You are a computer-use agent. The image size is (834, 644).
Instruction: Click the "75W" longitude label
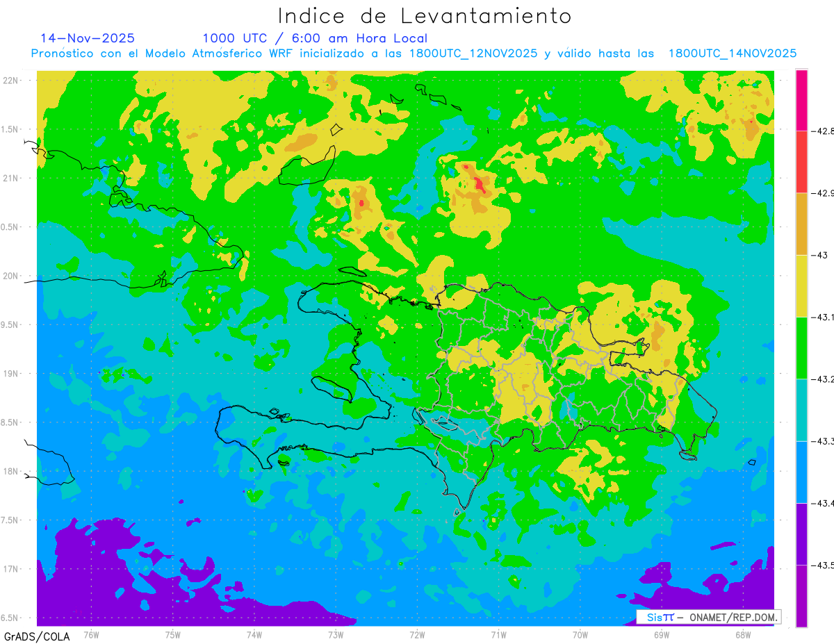(x=173, y=634)
